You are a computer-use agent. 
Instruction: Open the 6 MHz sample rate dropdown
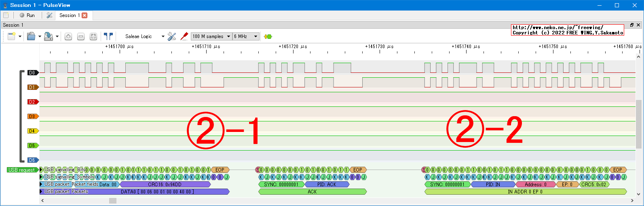pyautogui.click(x=245, y=36)
